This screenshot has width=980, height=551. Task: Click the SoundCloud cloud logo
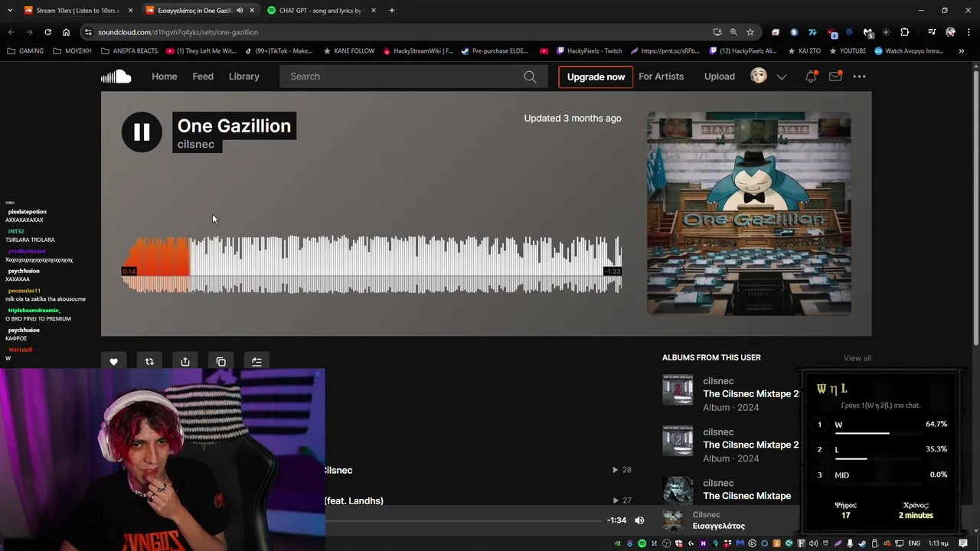(116, 77)
